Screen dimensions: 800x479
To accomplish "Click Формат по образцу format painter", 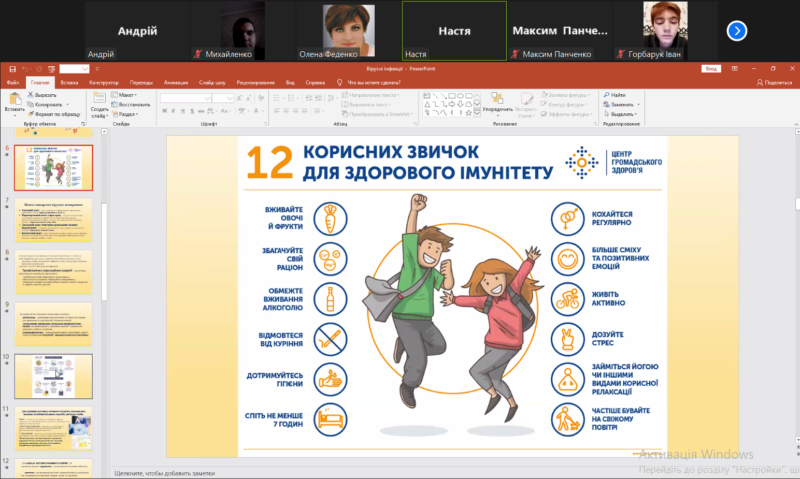I will [54, 114].
